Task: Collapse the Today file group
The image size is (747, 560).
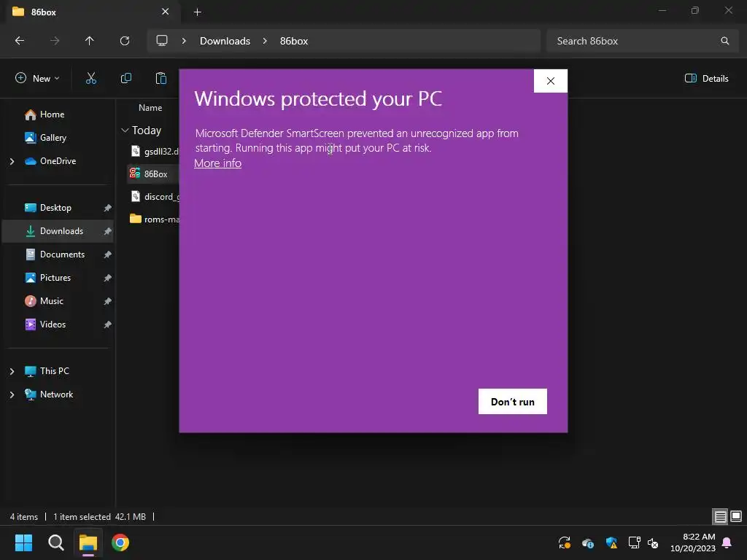Action: (125, 130)
